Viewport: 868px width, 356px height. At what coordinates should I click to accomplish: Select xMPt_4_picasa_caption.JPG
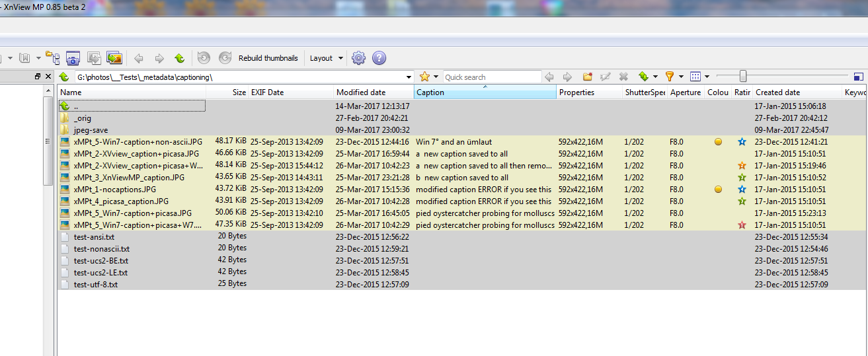[121, 201]
